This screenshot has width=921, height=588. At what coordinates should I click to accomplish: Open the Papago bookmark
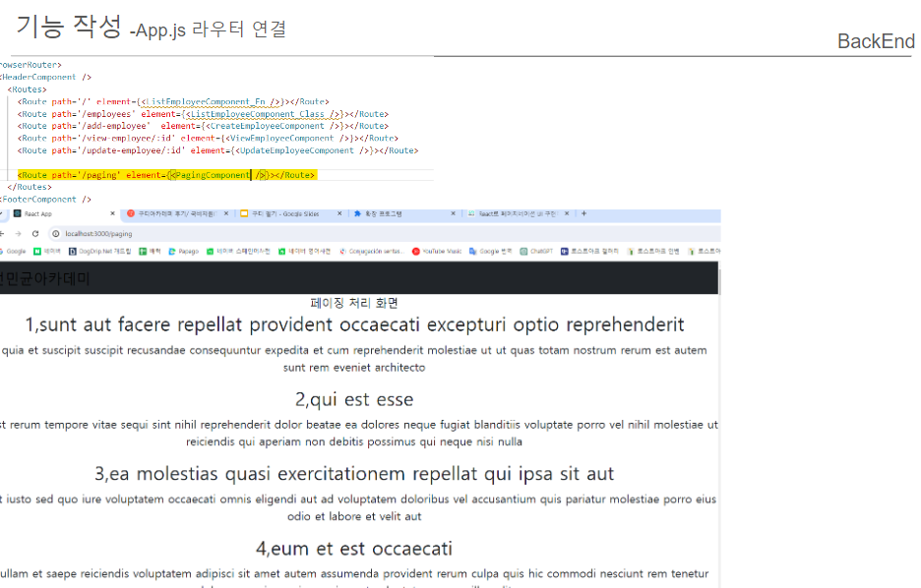[x=184, y=251]
